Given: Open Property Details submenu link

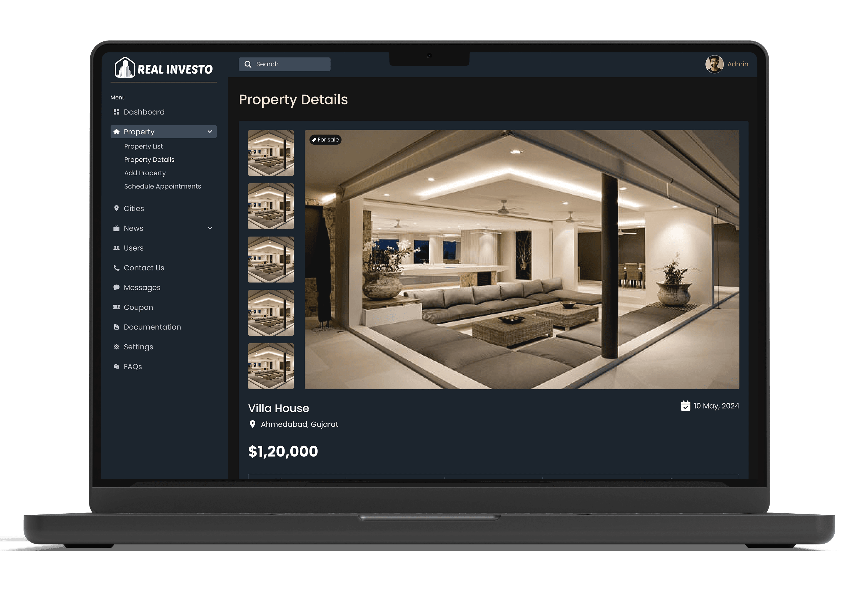Looking at the screenshot, I should (x=149, y=160).
